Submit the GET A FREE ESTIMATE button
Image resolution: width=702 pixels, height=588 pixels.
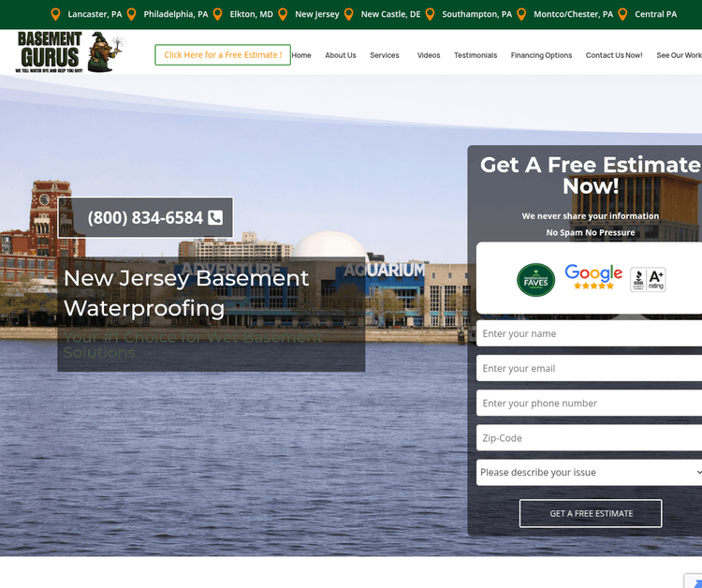(591, 514)
